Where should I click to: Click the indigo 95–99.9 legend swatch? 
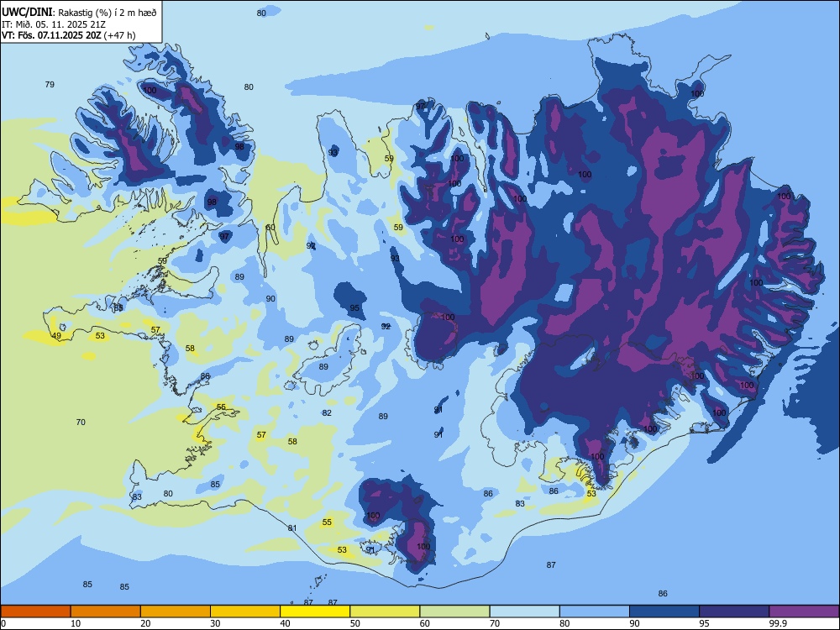[x=734, y=612]
